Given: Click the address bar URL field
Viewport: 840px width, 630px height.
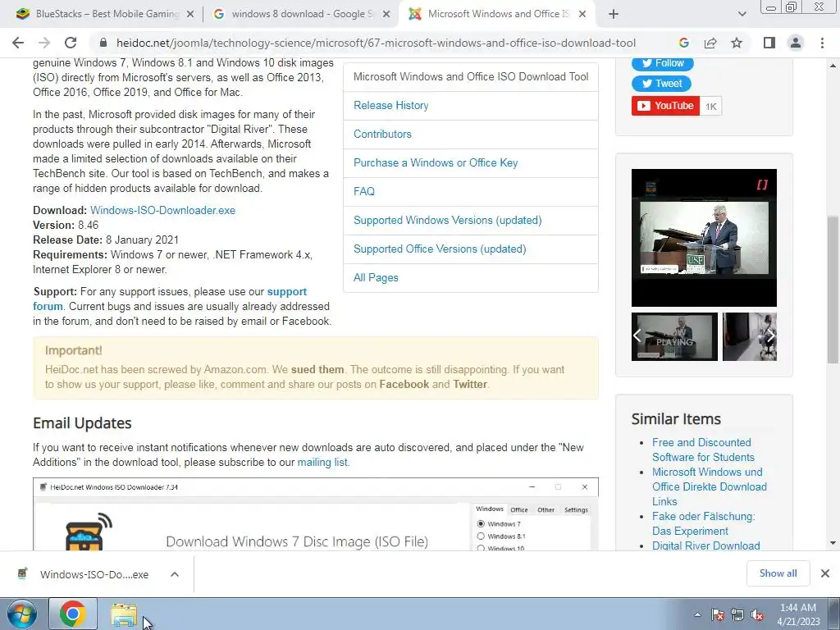Looking at the screenshot, I should [x=376, y=43].
